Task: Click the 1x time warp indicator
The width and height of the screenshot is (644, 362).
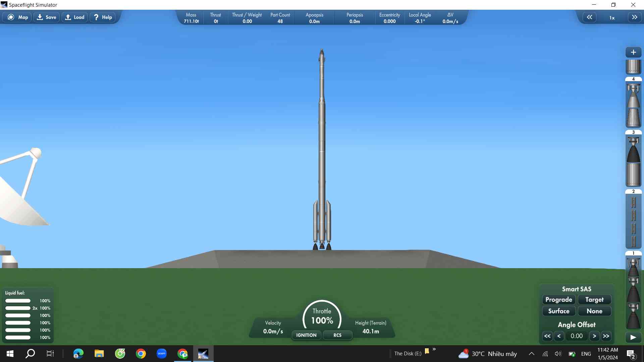Action: pyautogui.click(x=612, y=18)
